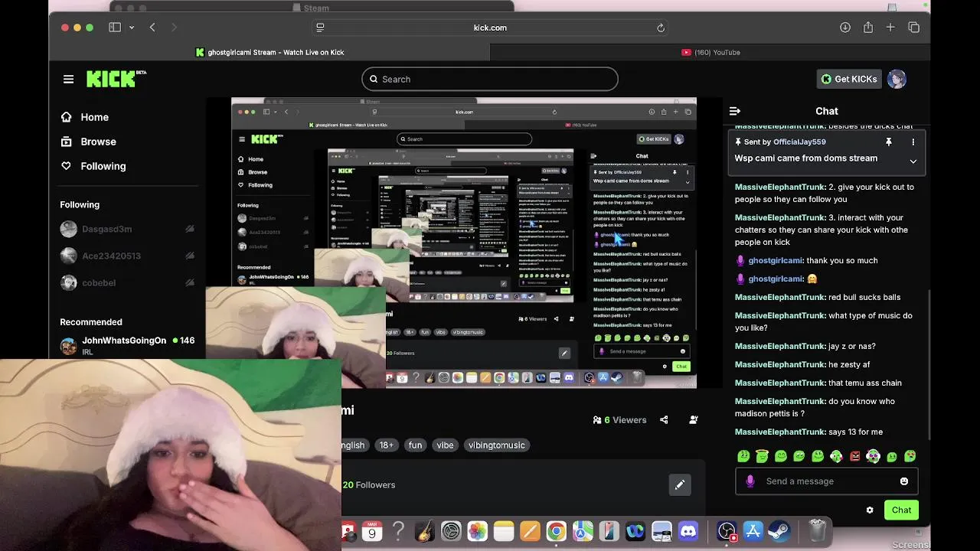Toggle notifications for Dasgasd3m
The image size is (980, 551).
coord(189,229)
